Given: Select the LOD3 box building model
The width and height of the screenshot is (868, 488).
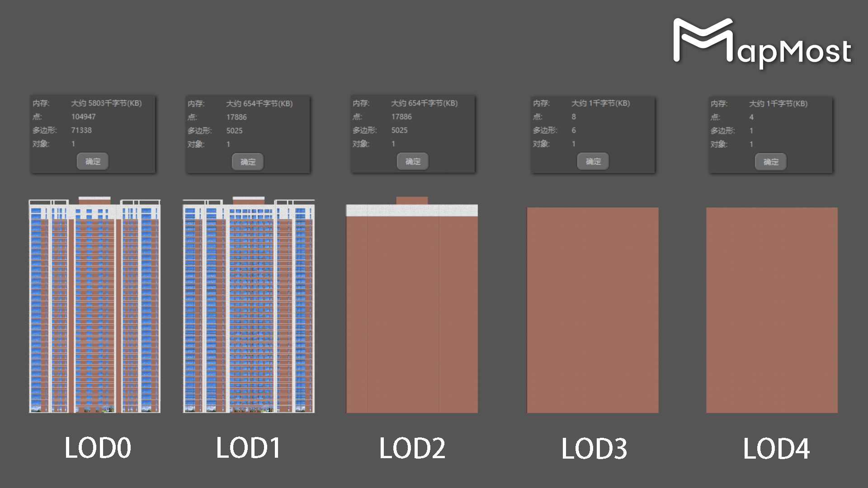Looking at the screenshot, I should tap(593, 310).
